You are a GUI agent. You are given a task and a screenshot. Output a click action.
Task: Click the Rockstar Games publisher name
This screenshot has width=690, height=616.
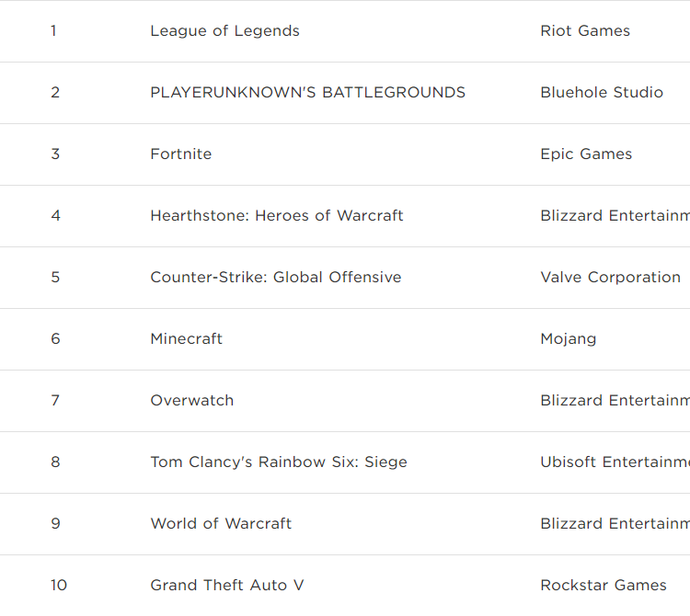point(604,586)
